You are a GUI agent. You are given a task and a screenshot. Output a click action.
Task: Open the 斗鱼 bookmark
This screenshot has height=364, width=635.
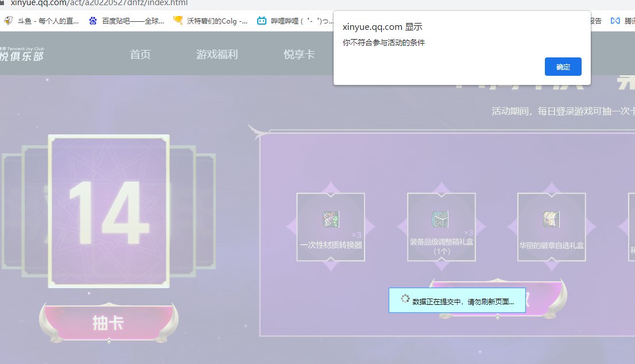(42, 21)
